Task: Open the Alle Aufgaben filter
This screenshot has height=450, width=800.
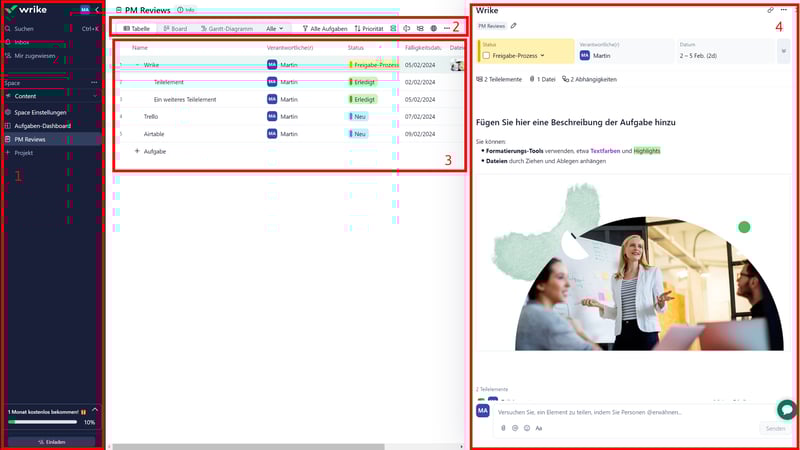Action: pos(324,29)
